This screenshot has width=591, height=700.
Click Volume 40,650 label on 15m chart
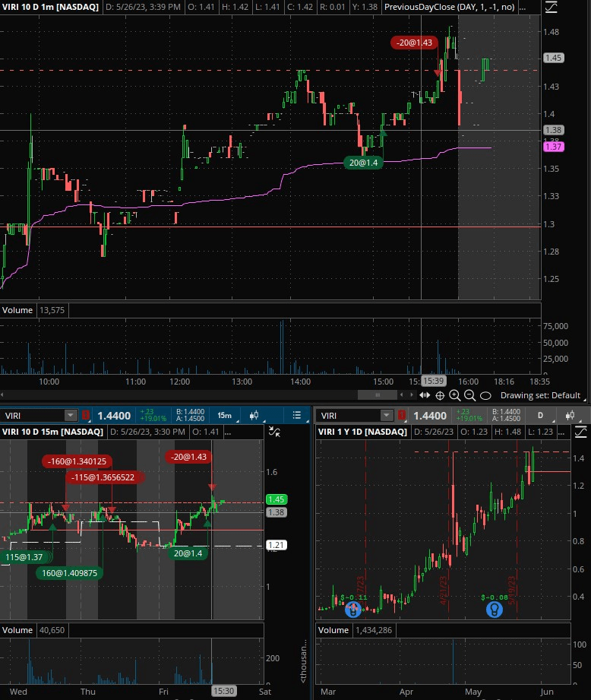(33, 630)
